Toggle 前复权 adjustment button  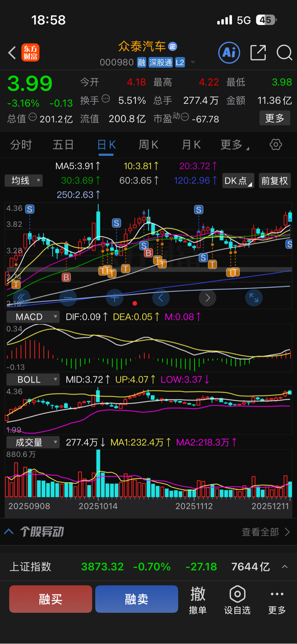pos(275,181)
